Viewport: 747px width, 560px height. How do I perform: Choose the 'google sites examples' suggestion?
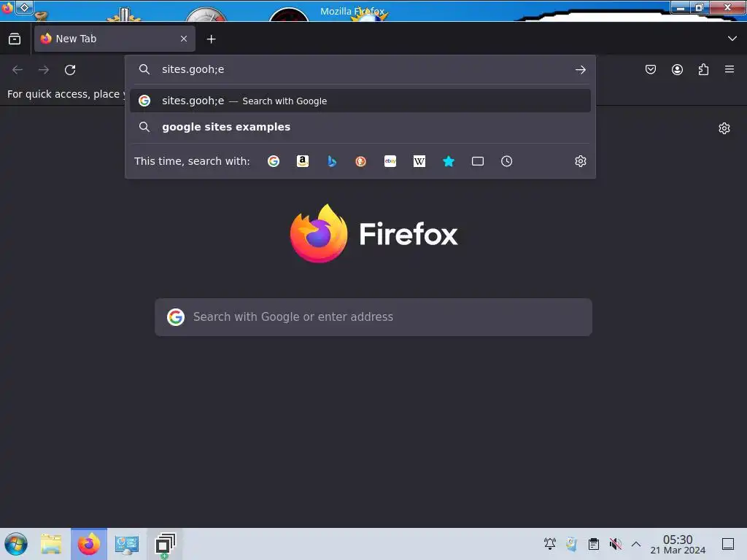pos(360,127)
